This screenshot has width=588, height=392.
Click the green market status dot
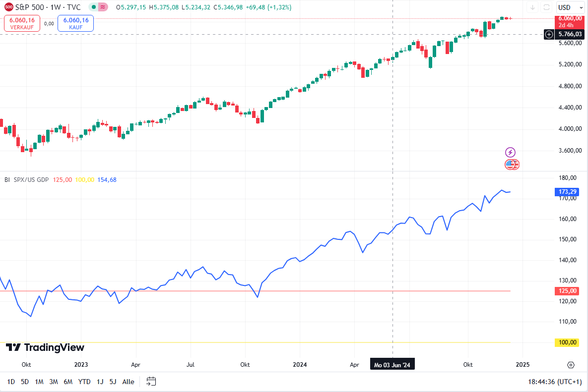[x=94, y=7]
